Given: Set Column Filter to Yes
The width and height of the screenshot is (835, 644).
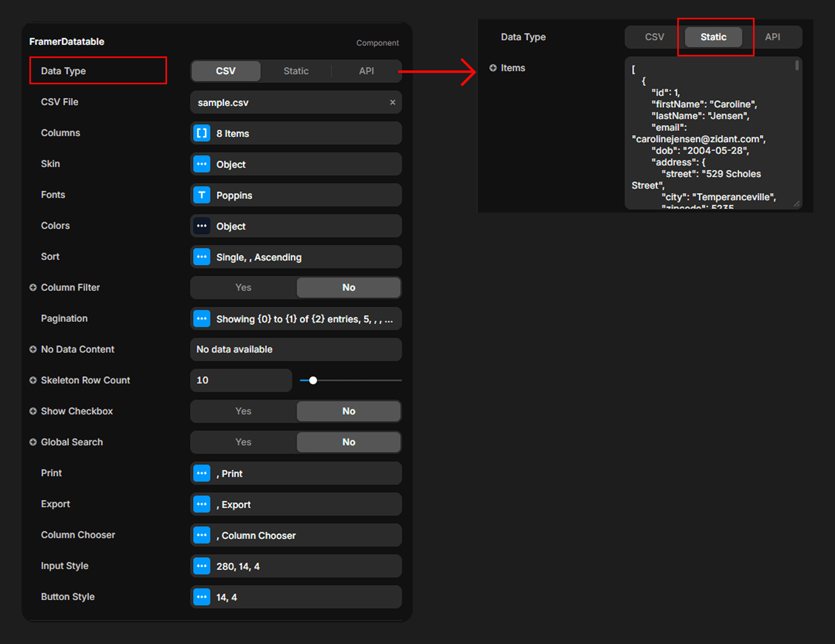Looking at the screenshot, I should pos(244,288).
